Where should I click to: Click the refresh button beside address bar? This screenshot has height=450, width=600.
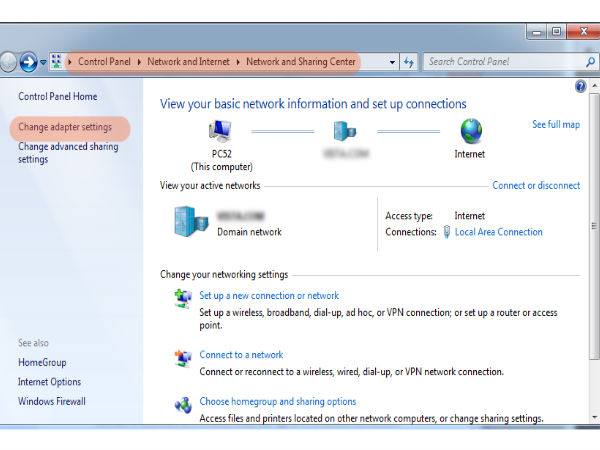point(409,62)
